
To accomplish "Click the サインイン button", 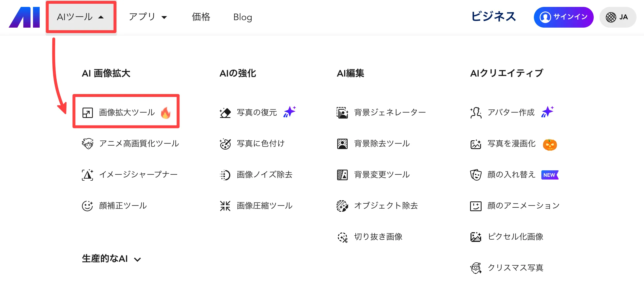I will 563,17.
